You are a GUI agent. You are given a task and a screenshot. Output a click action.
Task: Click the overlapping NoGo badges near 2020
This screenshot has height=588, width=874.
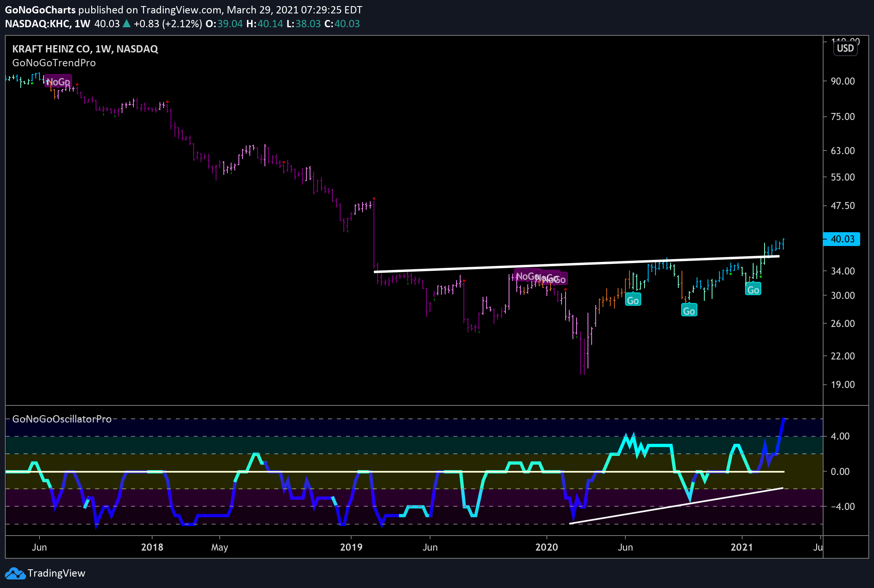(541, 277)
